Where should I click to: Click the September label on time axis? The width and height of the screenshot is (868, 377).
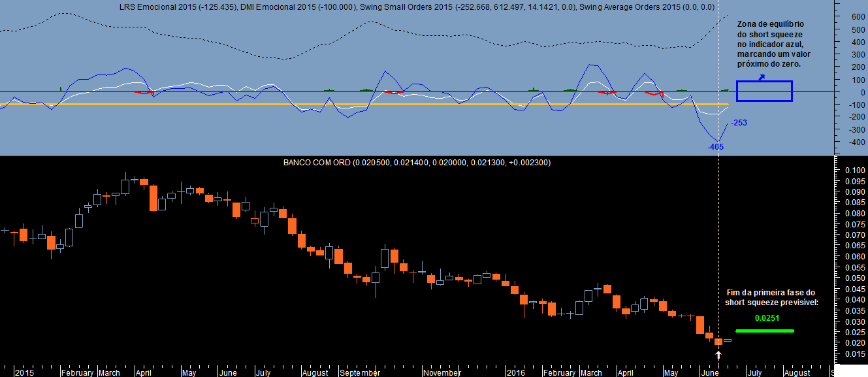pyautogui.click(x=361, y=372)
